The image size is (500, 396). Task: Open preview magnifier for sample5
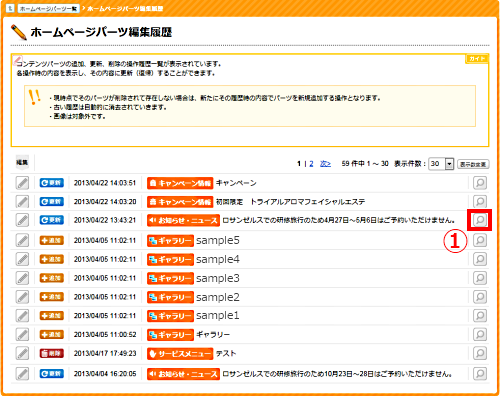480,240
